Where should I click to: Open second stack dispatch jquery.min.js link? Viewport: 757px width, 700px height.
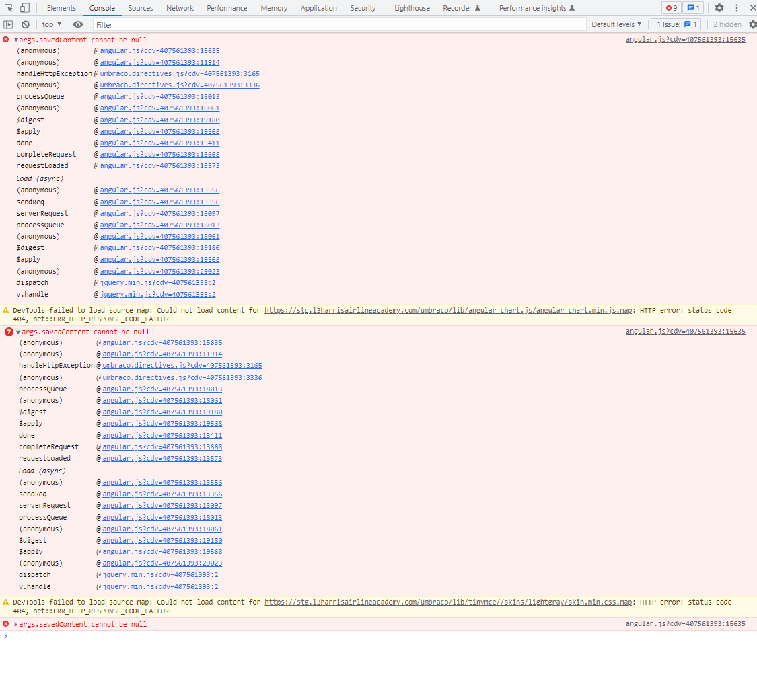[160, 575]
